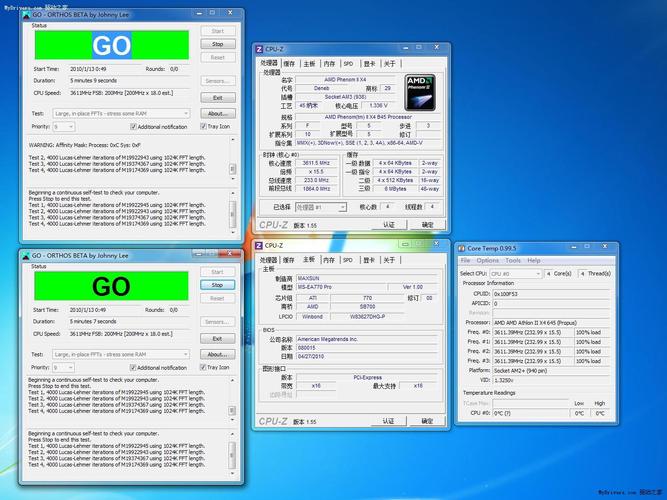Click CPU Speed field in top ORTHOS window
The height and width of the screenshot is (500, 667).
[129, 93]
